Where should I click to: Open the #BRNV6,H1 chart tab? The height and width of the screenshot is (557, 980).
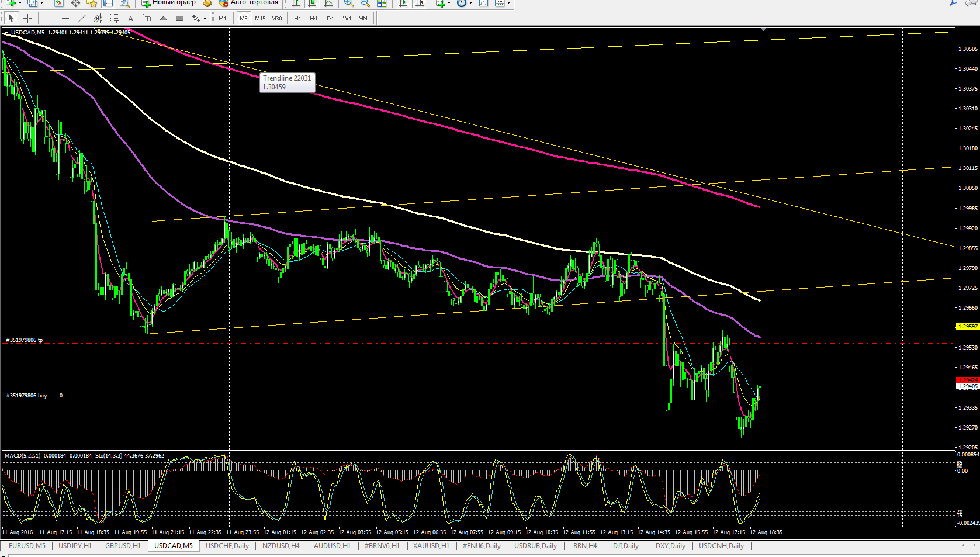pos(382,546)
